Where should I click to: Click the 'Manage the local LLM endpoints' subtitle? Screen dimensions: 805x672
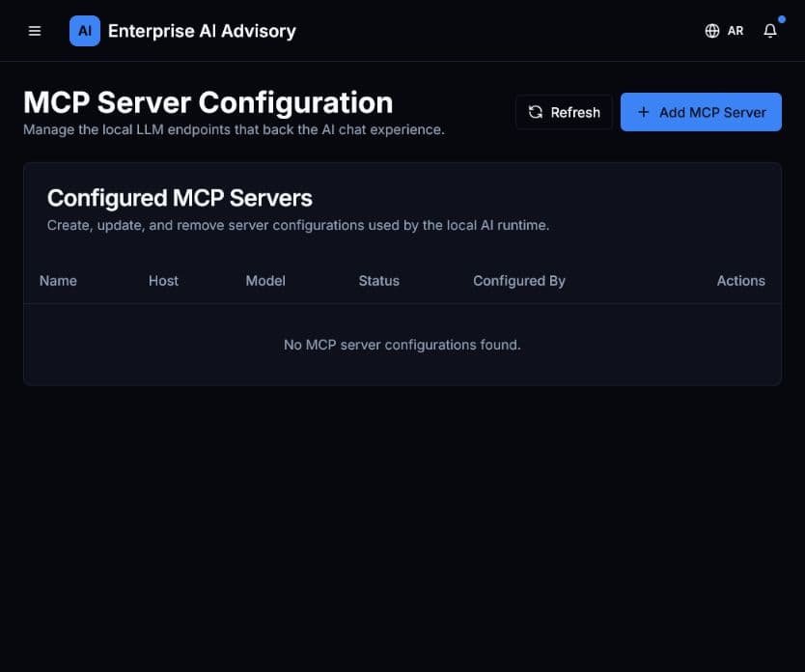pyautogui.click(x=234, y=129)
